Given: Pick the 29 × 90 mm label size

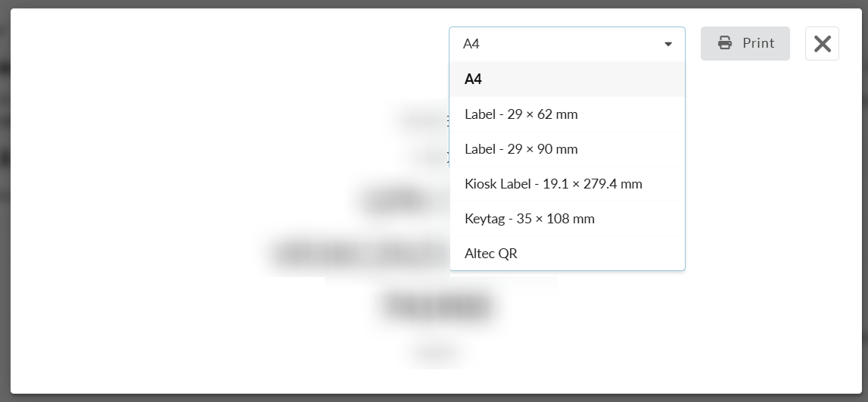Looking at the screenshot, I should click(x=521, y=149).
